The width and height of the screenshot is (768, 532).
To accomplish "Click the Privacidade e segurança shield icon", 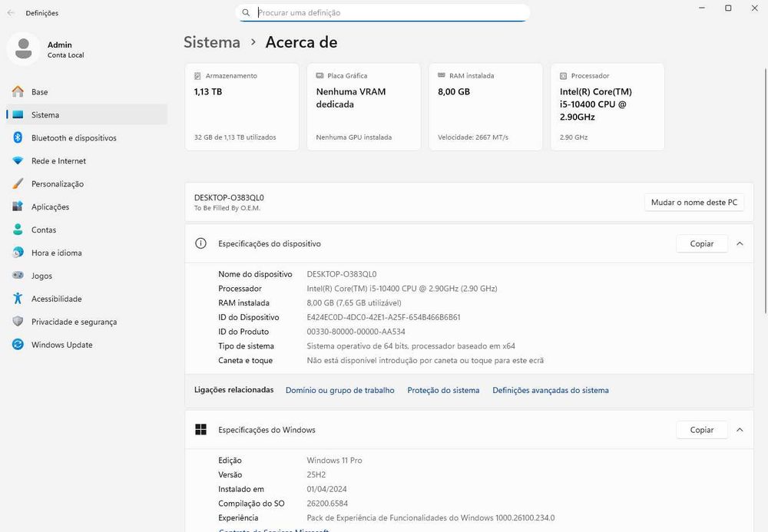I will point(18,322).
